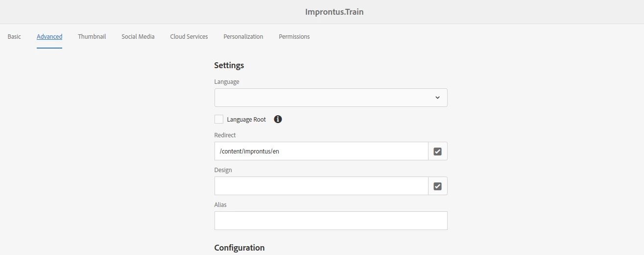This screenshot has width=644, height=255.
Task: Open the Thumbnail tab
Action: click(x=92, y=37)
